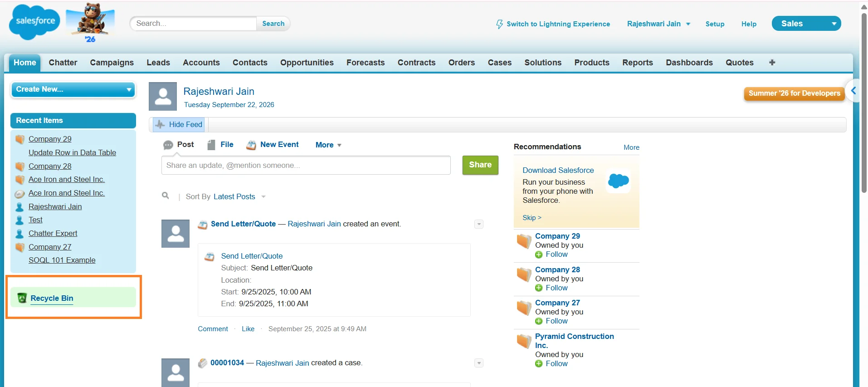The width and height of the screenshot is (868, 387).
Task: Switch to the Dashboards tab
Action: (689, 63)
